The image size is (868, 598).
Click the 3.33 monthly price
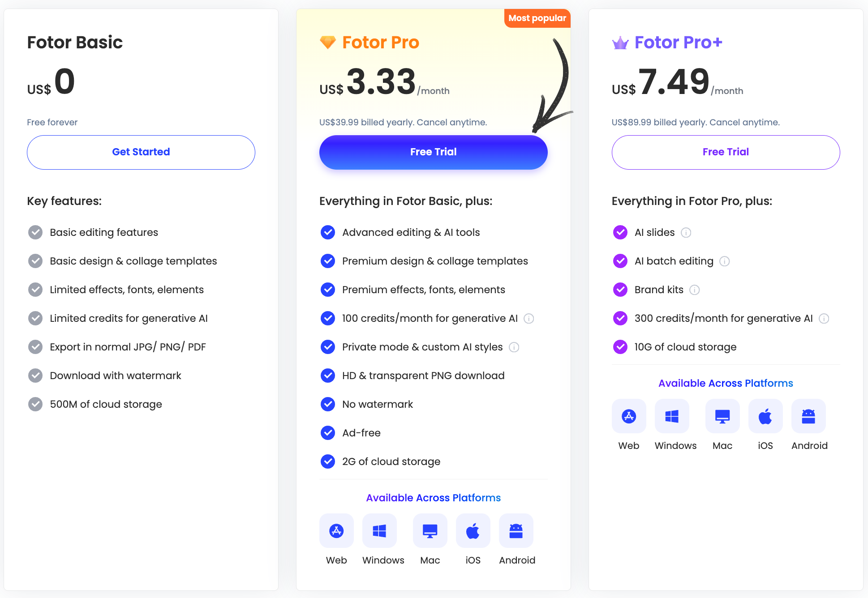tap(381, 81)
